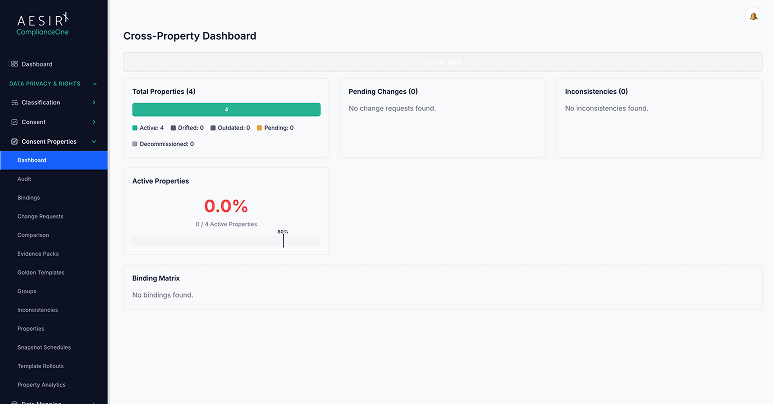Click the green Active legend swatch

pyautogui.click(x=135, y=128)
